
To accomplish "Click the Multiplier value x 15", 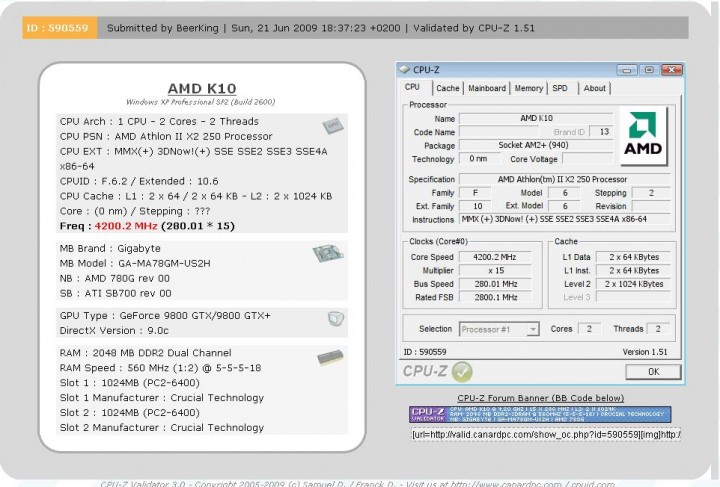I will [x=495, y=271].
